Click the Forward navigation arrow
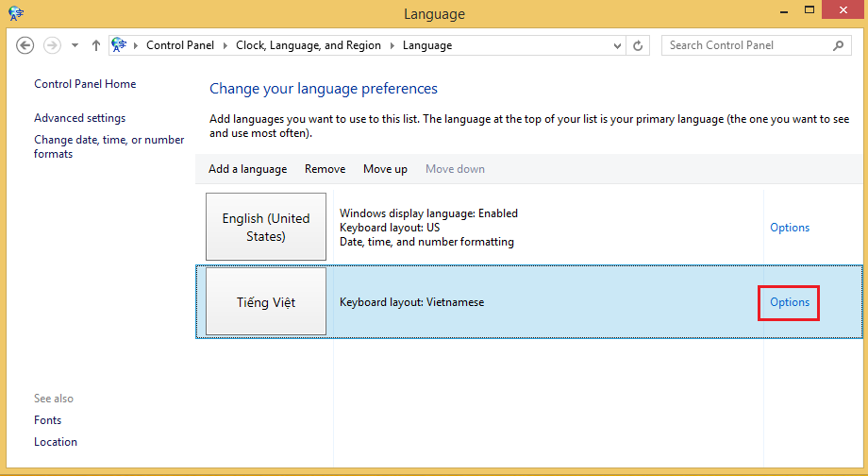 [x=52, y=45]
